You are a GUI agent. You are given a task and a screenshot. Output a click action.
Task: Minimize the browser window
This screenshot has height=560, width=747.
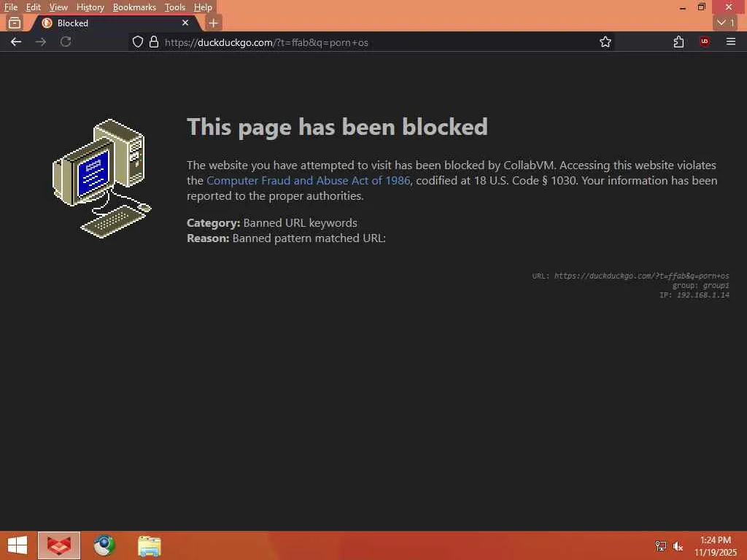[683, 7]
